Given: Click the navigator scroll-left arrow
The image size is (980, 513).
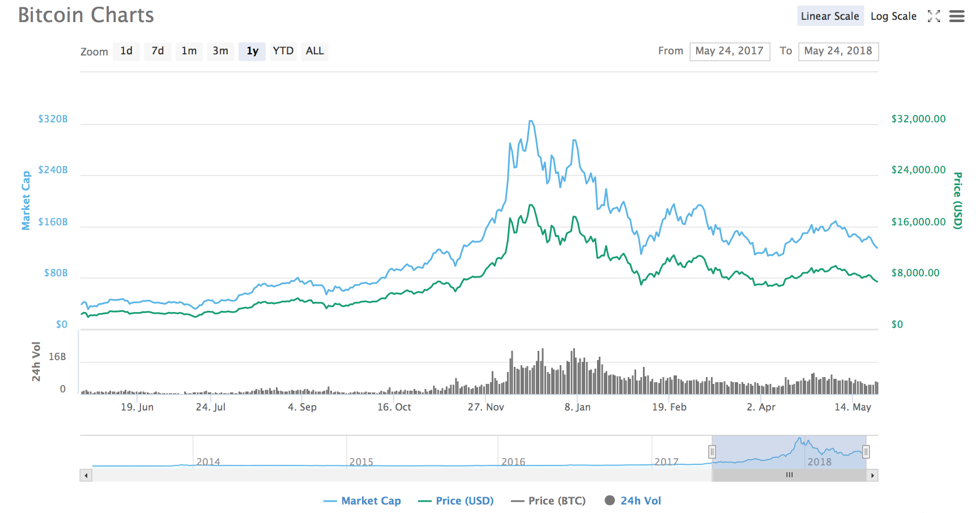Looking at the screenshot, I should [x=86, y=476].
